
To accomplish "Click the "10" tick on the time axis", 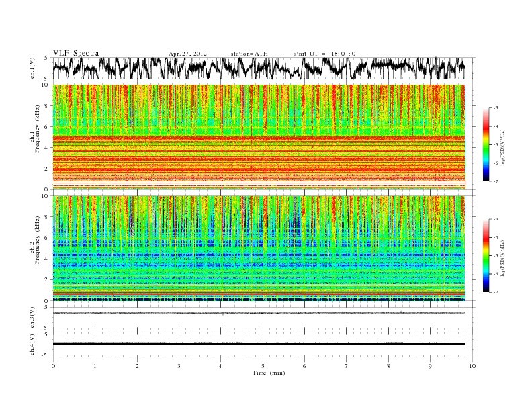I will pyautogui.click(x=472, y=366).
